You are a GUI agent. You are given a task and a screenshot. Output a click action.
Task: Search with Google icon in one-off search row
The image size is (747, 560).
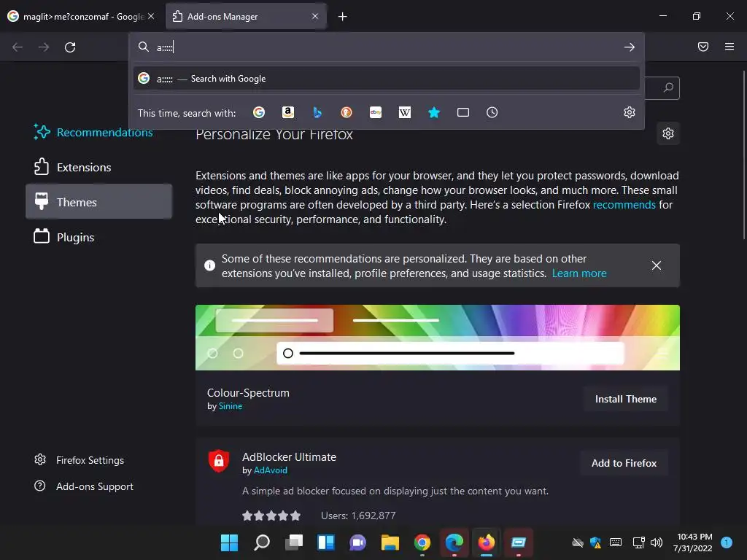[x=259, y=112]
